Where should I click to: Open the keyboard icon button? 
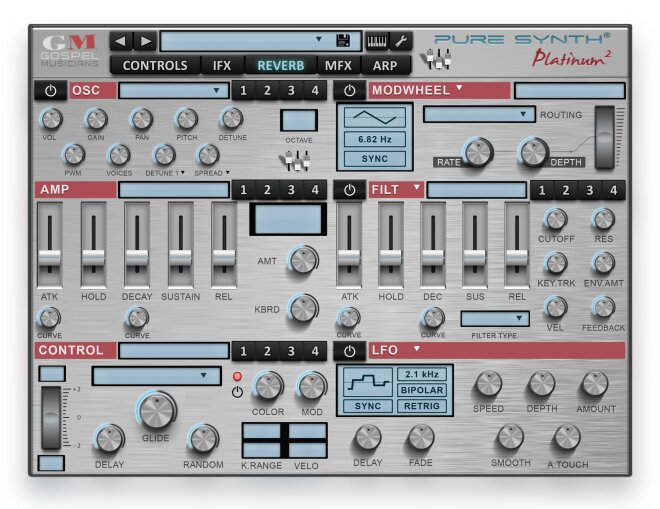(377, 41)
